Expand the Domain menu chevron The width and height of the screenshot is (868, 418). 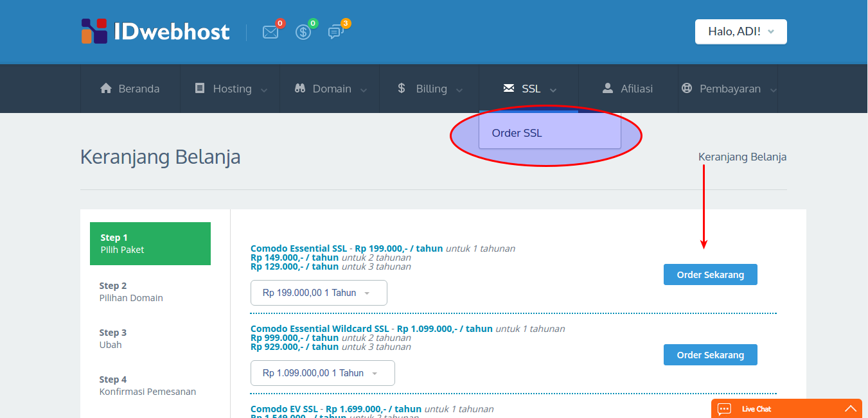[x=364, y=90]
